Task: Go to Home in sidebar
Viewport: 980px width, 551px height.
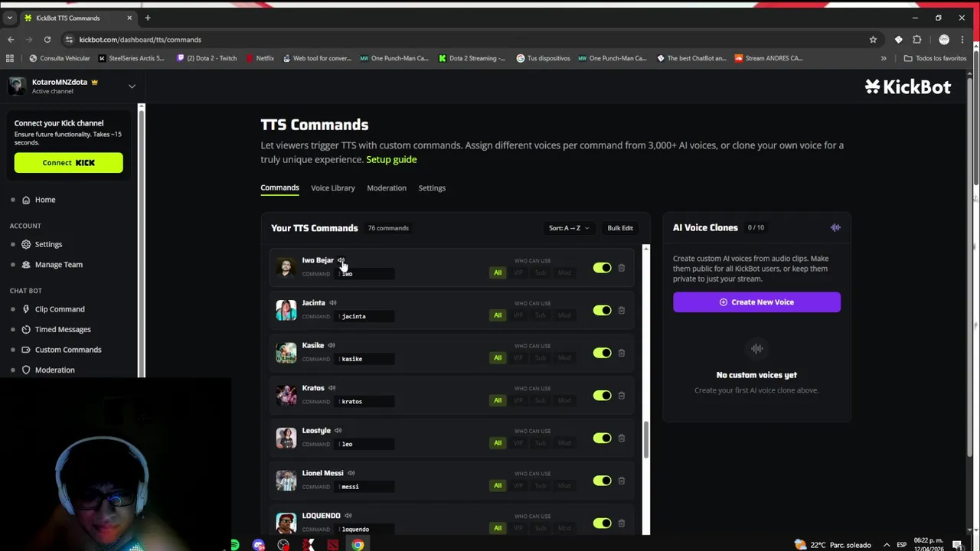Action: point(45,200)
